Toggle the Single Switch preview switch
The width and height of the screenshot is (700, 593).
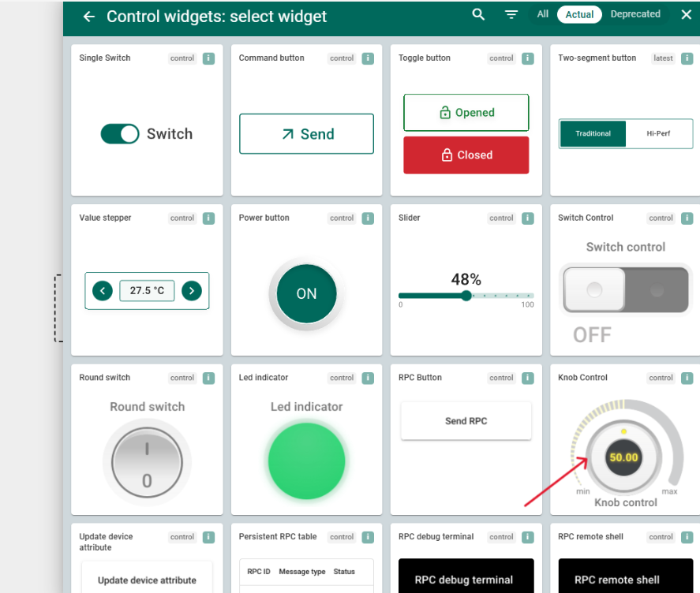120,134
